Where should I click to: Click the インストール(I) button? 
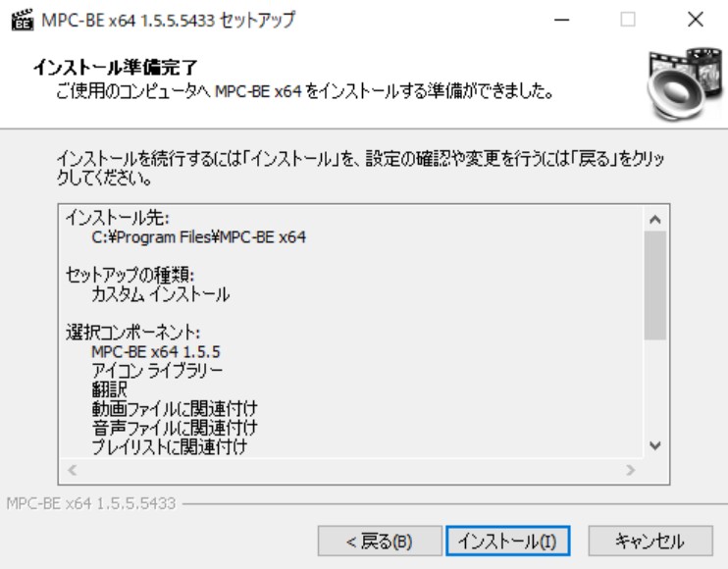(x=507, y=541)
